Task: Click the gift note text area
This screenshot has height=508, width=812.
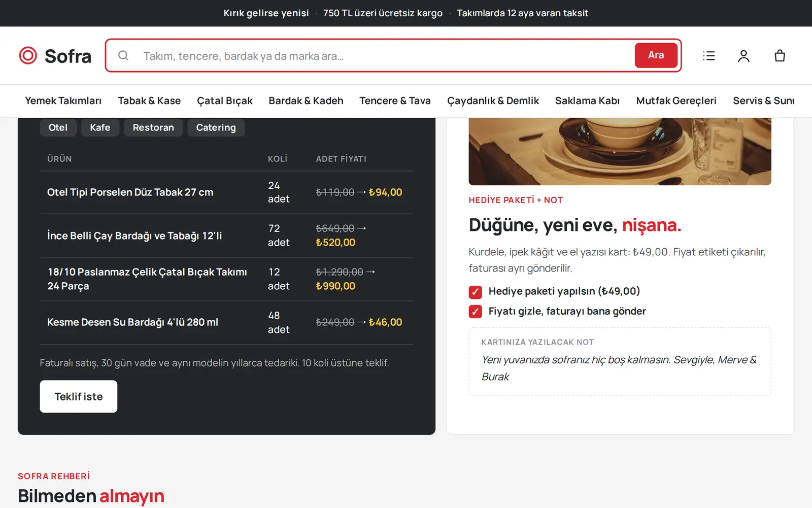Action: click(620, 361)
